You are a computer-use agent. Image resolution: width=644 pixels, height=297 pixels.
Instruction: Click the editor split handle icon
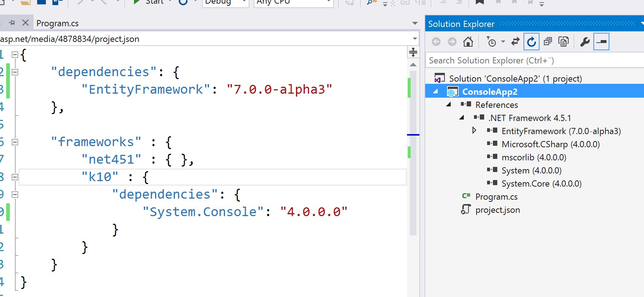[413, 52]
